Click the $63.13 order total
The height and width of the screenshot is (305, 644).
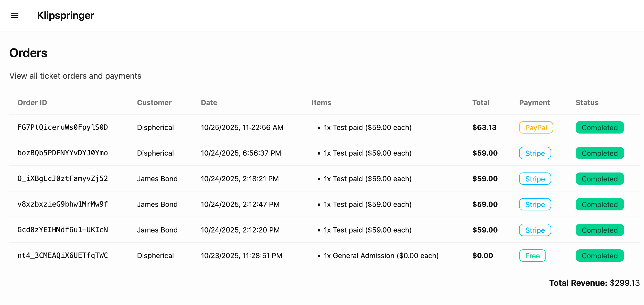[484, 128]
